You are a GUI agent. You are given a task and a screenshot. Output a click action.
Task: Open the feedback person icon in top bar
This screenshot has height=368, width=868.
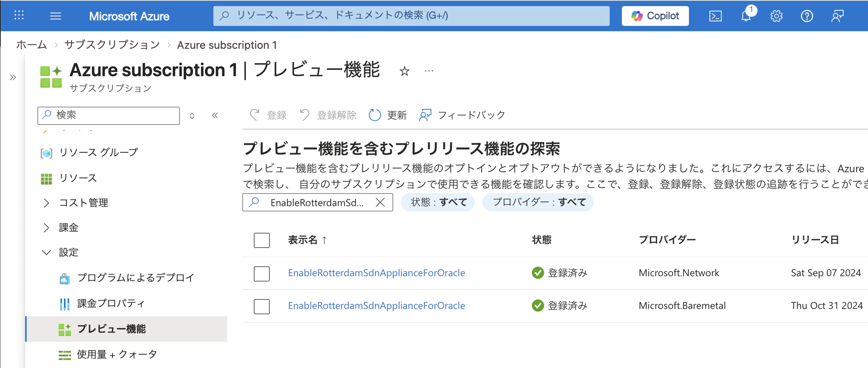point(837,16)
